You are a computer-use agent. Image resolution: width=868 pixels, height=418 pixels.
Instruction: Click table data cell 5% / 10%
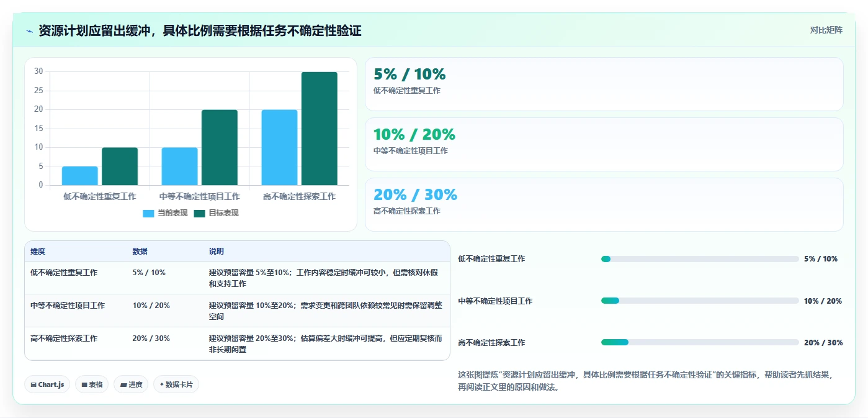coord(149,273)
